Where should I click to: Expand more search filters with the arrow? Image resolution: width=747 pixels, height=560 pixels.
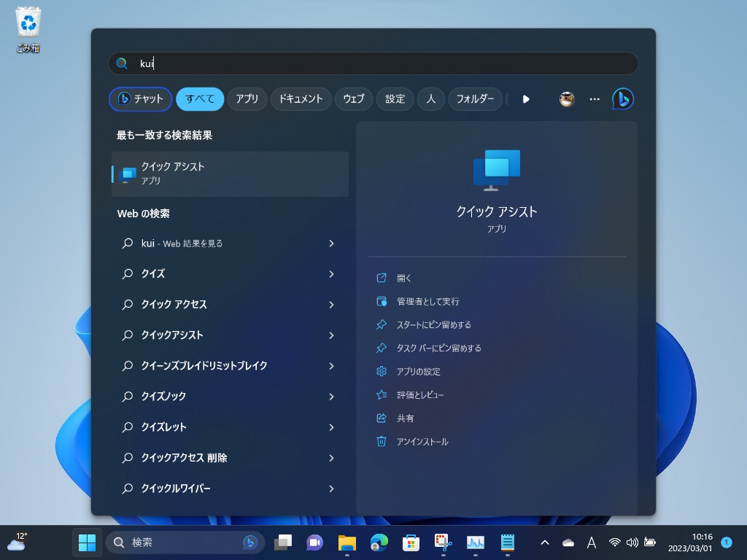pyautogui.click(x=526, y=99)
